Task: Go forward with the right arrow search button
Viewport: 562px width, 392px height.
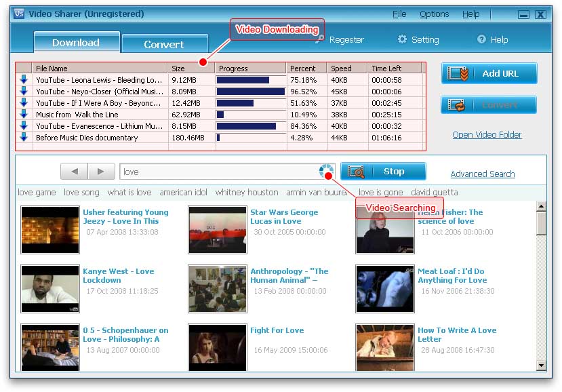Action: (x=102, y=172)
